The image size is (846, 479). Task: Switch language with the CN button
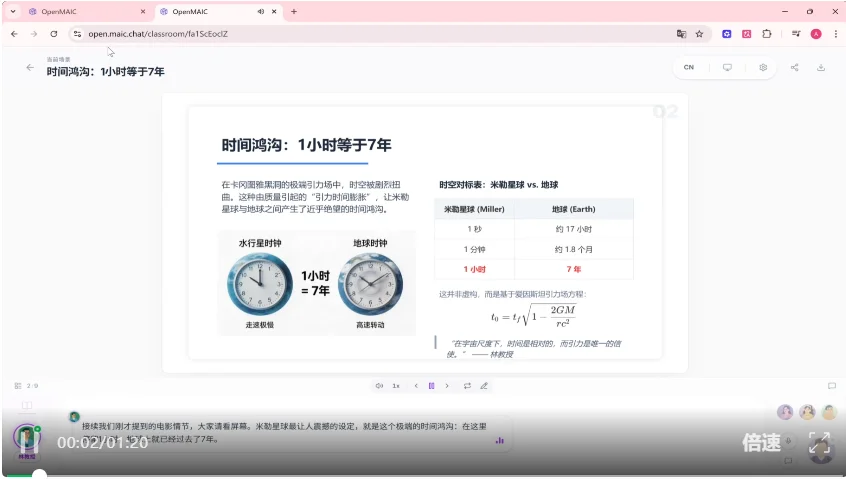(x=689, y=67)
